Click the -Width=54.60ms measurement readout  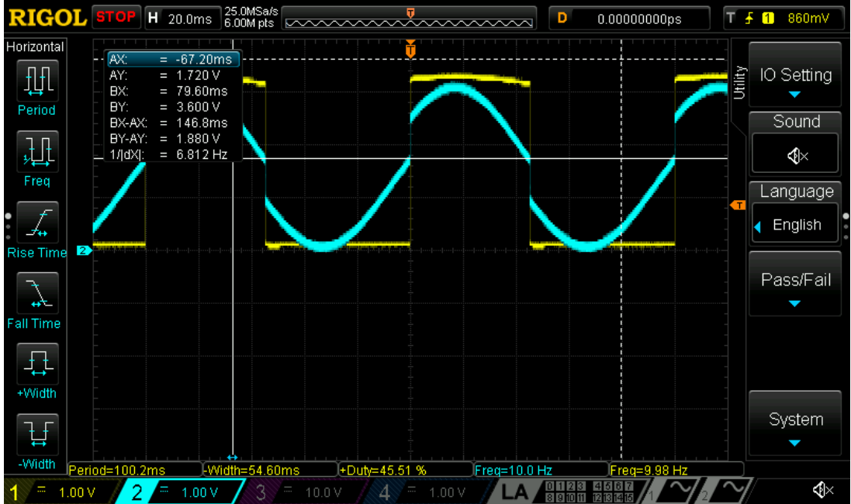click(270, 470)
